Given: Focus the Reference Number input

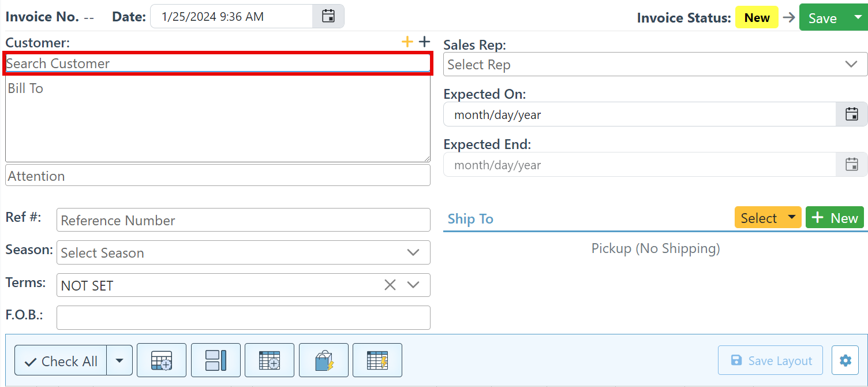Looking at the screenshot, I should [x=243, y=220].
